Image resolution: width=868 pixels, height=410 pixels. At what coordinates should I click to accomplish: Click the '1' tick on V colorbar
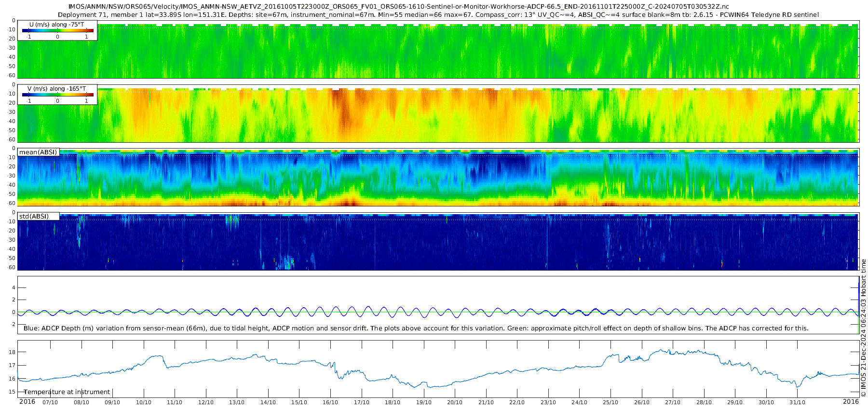pos(86,101)
